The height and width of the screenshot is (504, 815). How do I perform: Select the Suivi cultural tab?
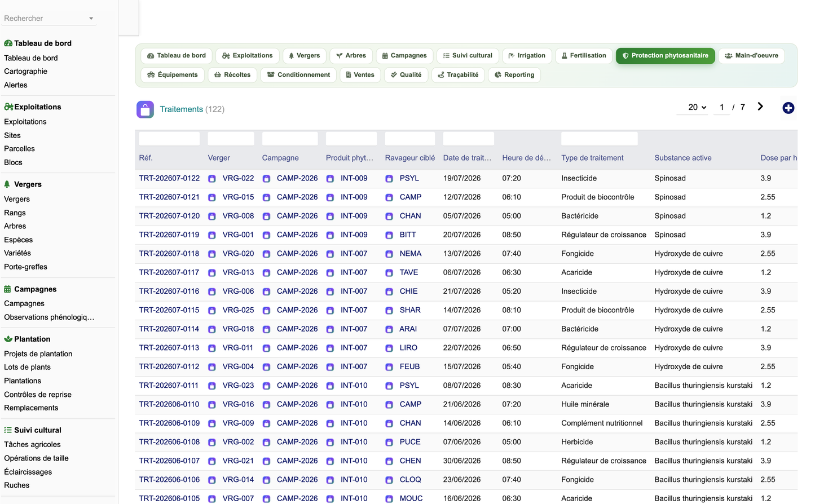[468, 56]
